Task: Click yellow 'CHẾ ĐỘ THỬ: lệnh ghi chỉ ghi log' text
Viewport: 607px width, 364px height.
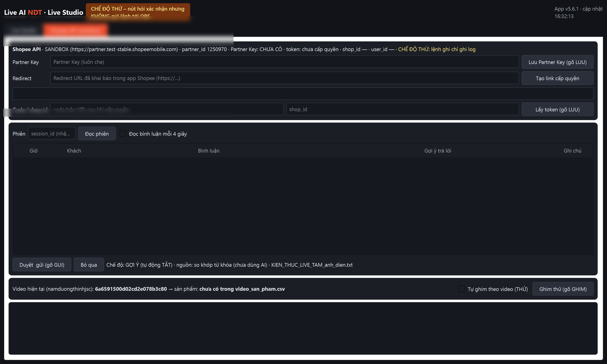Action: pyautogui.click(x=437, y=49)
